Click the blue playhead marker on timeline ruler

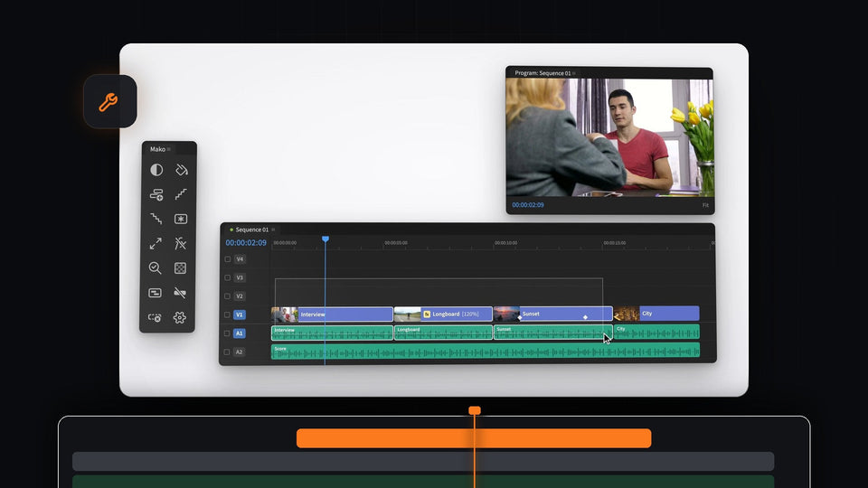coord(325,239)
